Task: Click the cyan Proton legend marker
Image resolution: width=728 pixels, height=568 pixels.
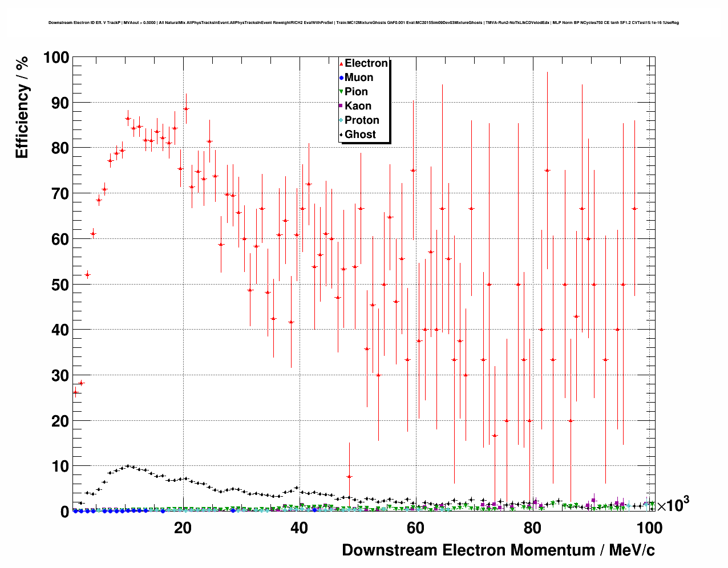Action: pos(341,120)
